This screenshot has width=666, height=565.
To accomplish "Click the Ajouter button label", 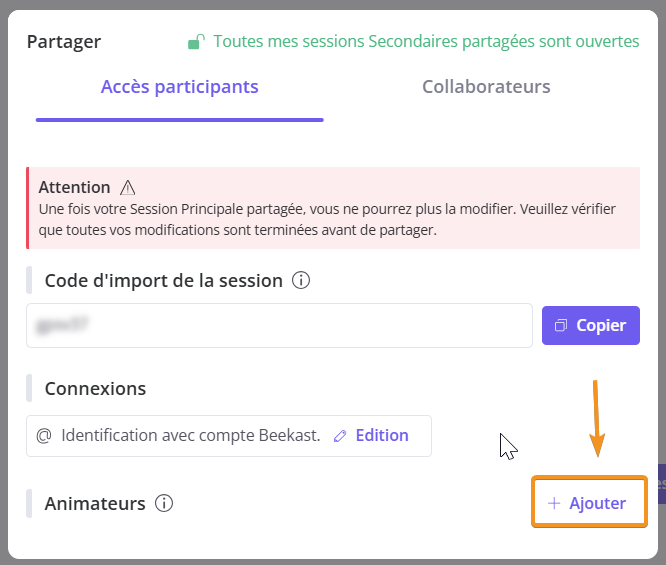I will [x=598, y=503].
